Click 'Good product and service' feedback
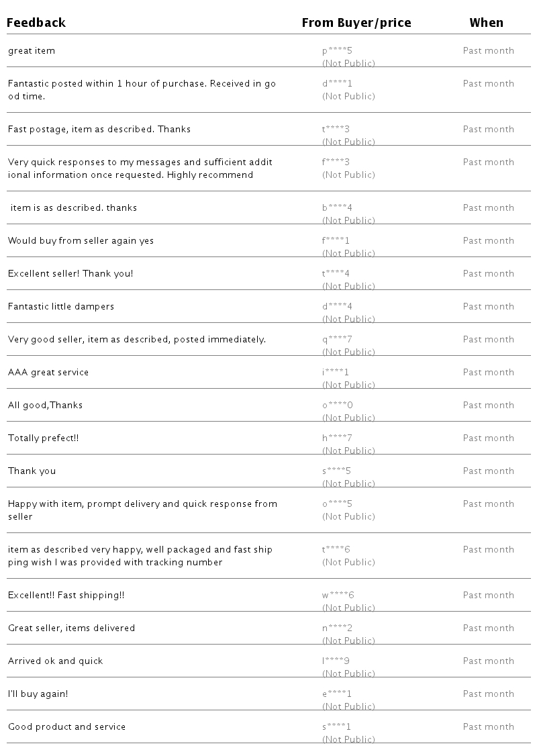This screenshot has height=756, width=537. tap(66, 727)
